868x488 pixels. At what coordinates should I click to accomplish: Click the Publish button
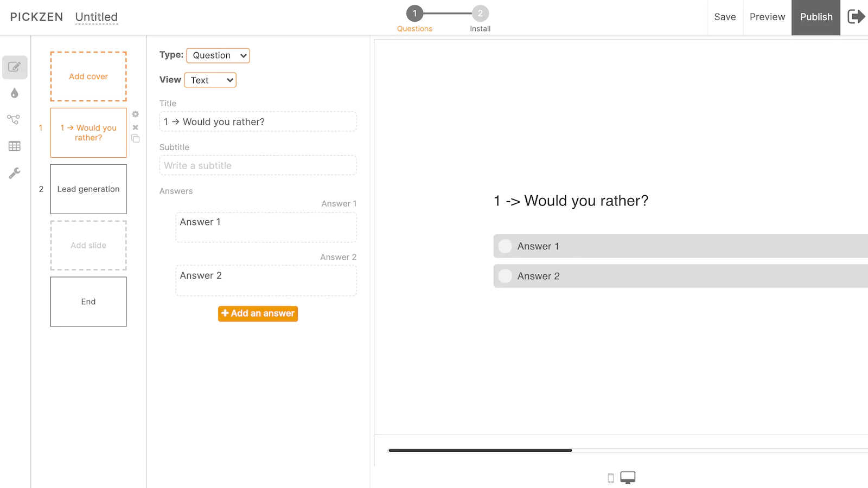click(816, 17)
